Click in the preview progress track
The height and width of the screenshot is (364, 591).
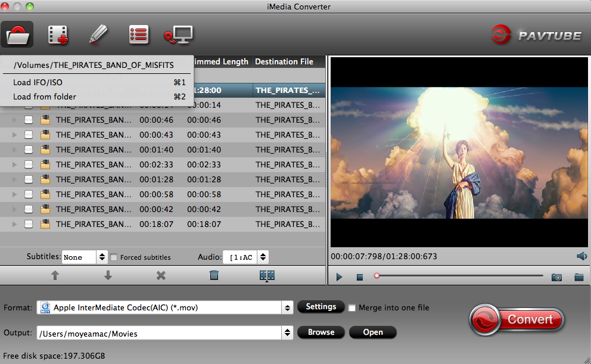(x=459, y=276)
